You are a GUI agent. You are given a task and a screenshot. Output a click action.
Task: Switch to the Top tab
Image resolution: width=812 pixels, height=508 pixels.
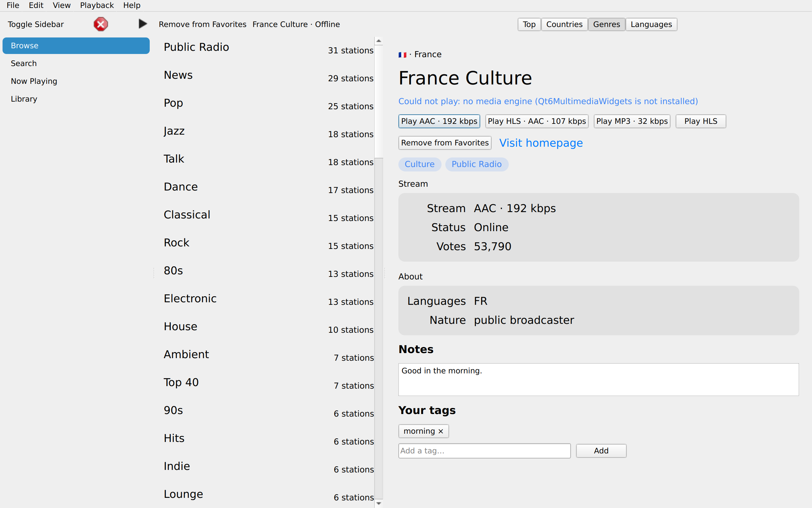(x=529, y=24)
